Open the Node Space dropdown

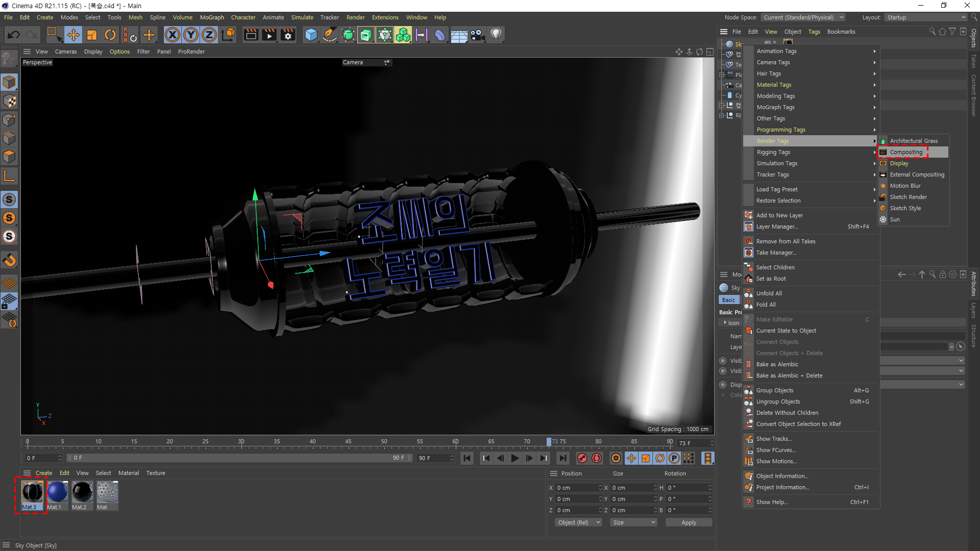pyautogui.click(x=803, y=17)
